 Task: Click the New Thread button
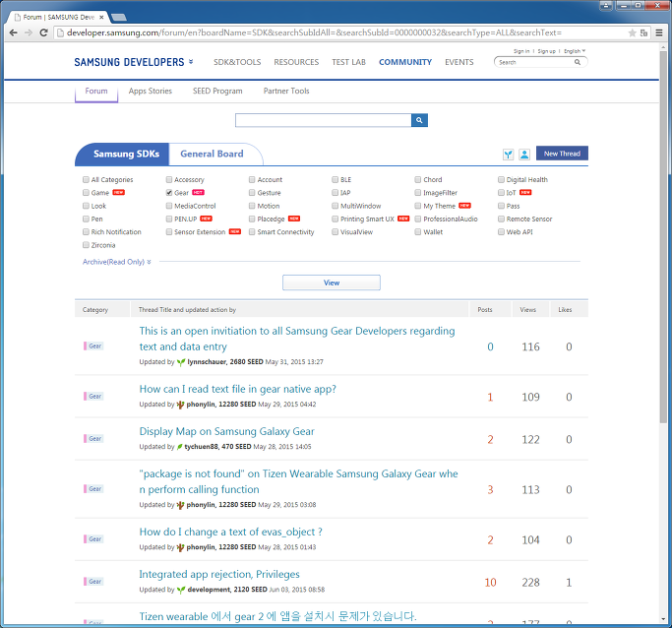coord(562,154)
